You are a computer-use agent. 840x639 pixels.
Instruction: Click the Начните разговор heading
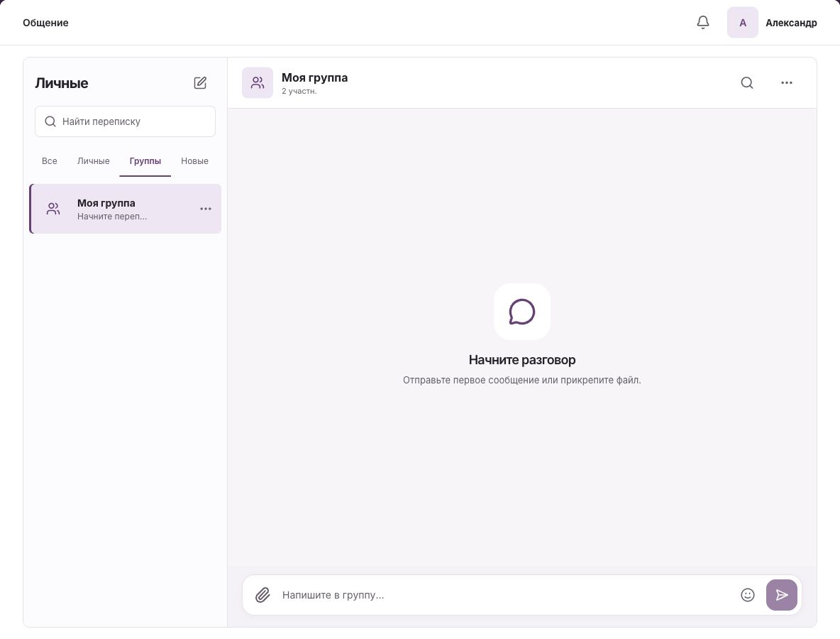coord(521,360)
